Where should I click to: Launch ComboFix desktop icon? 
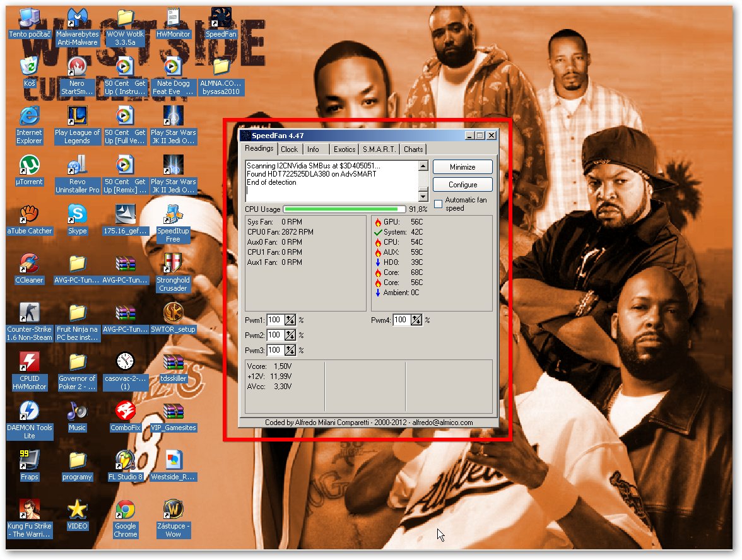125,417
